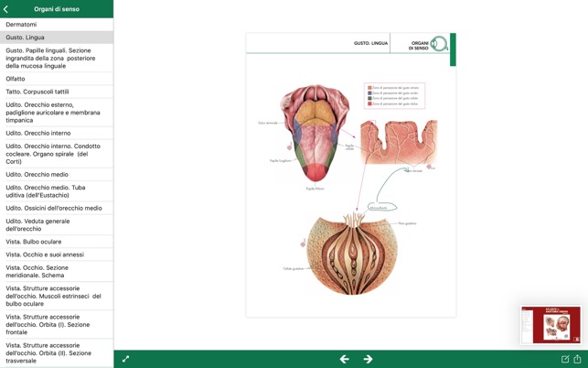
Task: Open the Olfatto entry
Action: click(57, 79)
